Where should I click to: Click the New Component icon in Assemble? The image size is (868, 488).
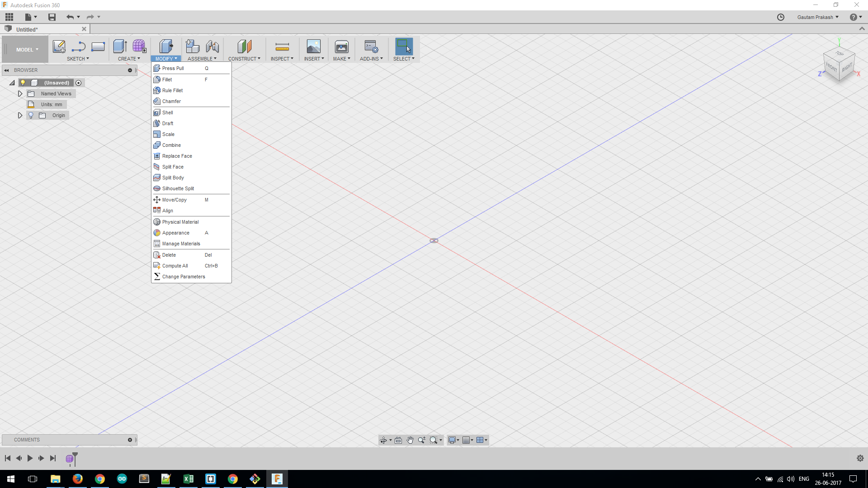click(193, 47)
